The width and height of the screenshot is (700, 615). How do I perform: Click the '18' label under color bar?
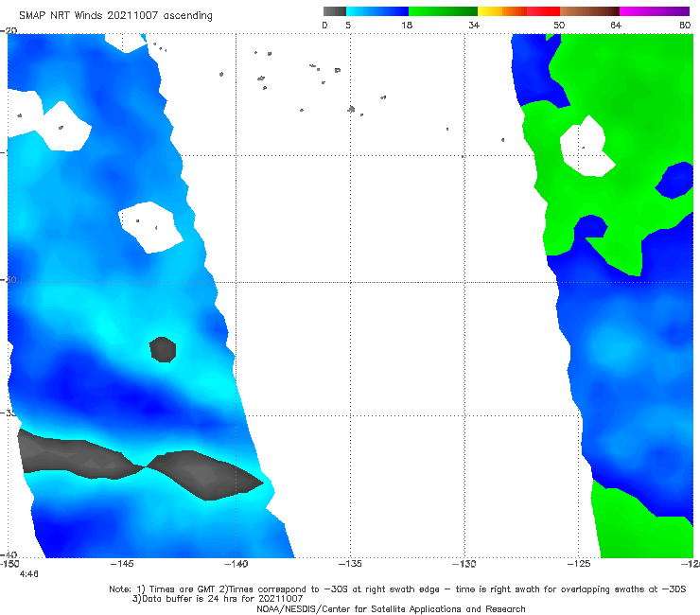pyautogui.click(x=407, y=25)
